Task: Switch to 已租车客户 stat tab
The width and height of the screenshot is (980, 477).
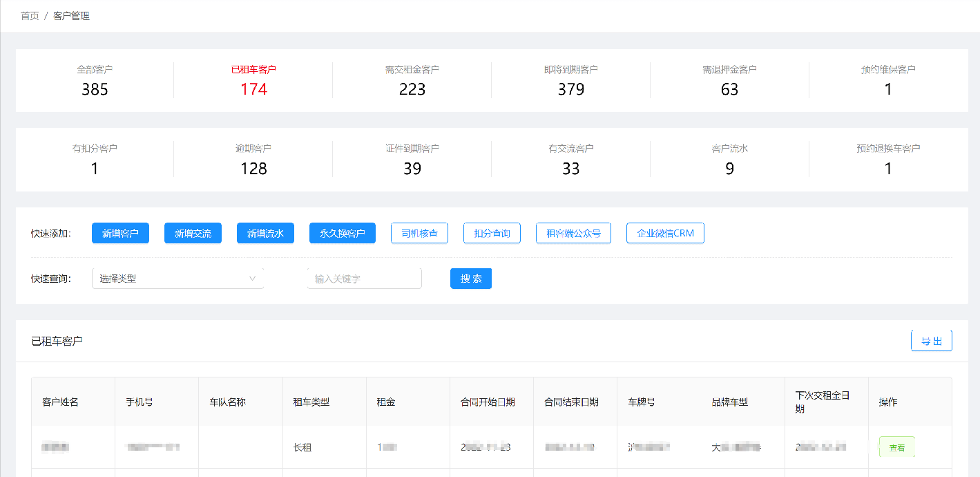Action: pos(253,80)
